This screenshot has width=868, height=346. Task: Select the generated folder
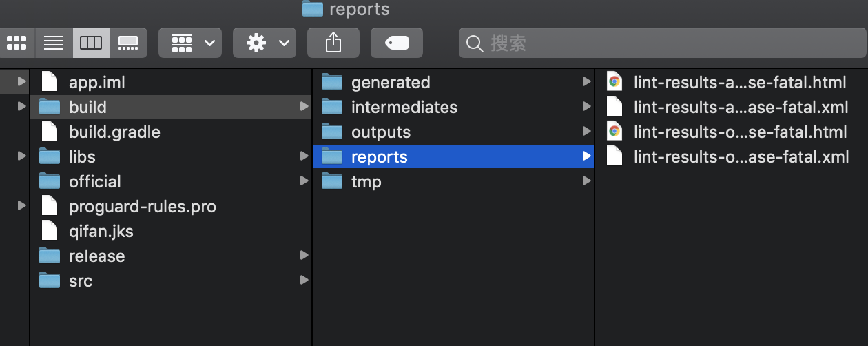pyautogui.click(x=390, y=82)
